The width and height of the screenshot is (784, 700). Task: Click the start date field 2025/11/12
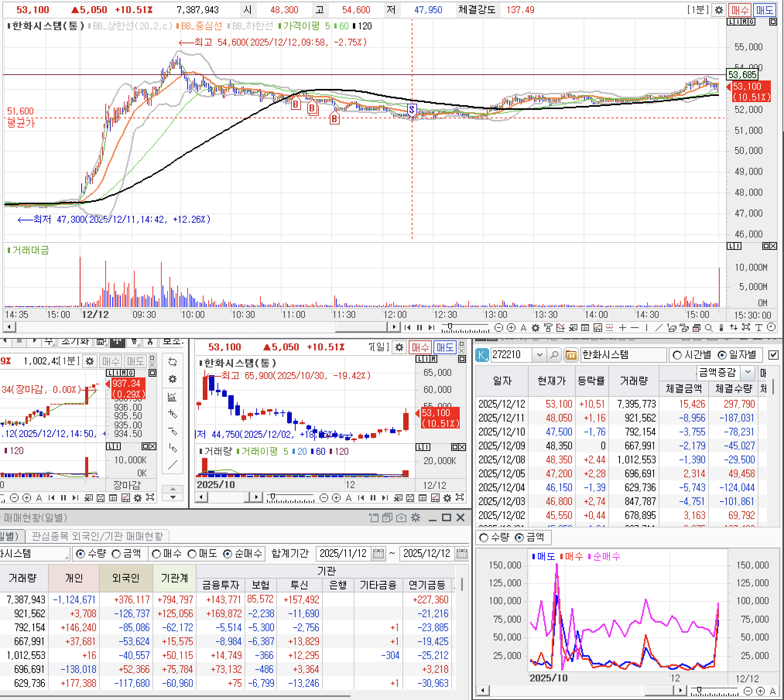(343, 553)
